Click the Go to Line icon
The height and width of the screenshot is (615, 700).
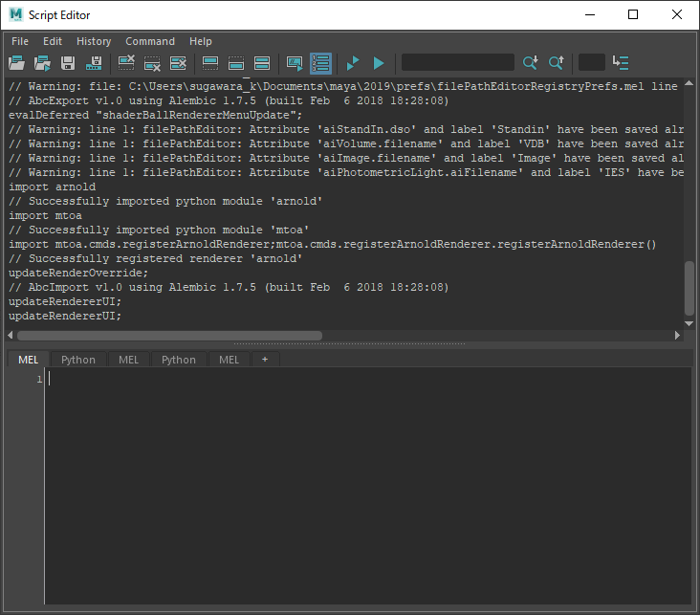[621, 63]
